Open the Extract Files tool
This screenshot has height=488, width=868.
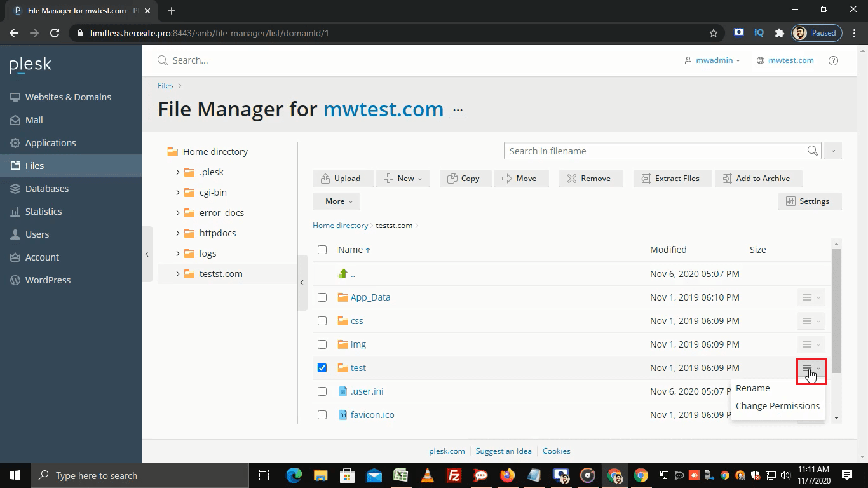click(x=672, y=179)
